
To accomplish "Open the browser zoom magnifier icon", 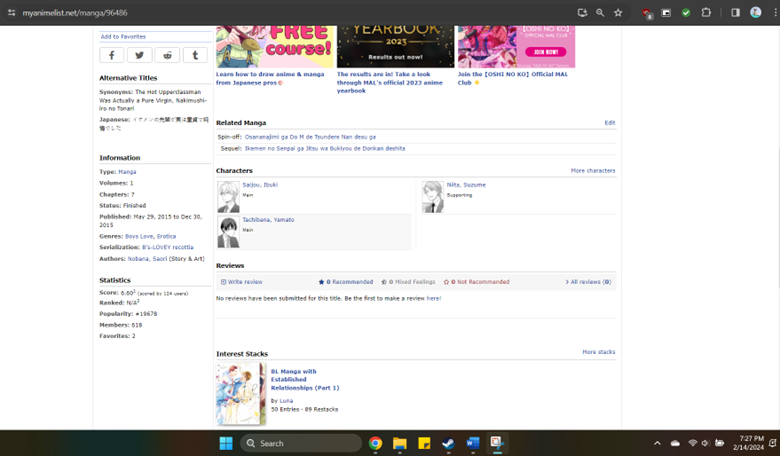I will pyautogui.click(x=600, y=13).
